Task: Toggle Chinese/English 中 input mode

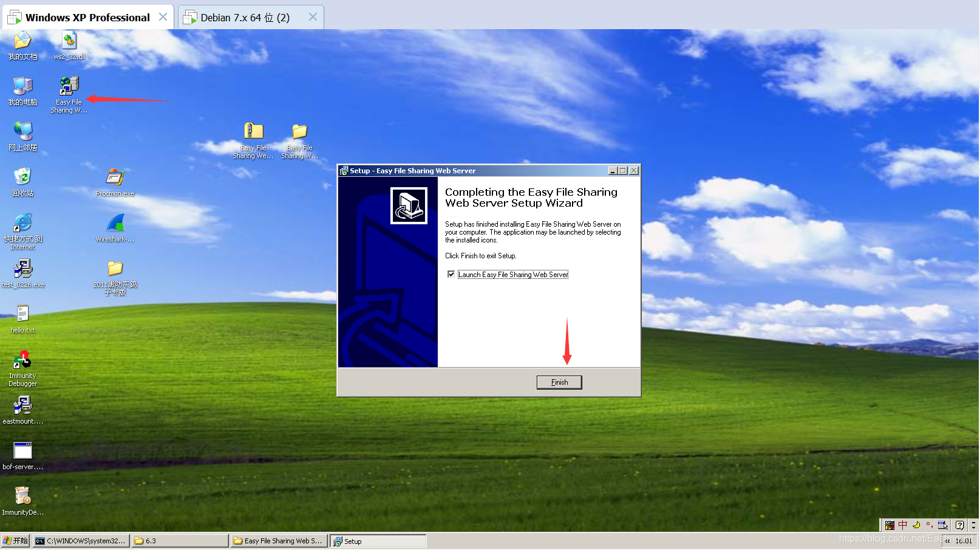Action: (x=903, y=525)
